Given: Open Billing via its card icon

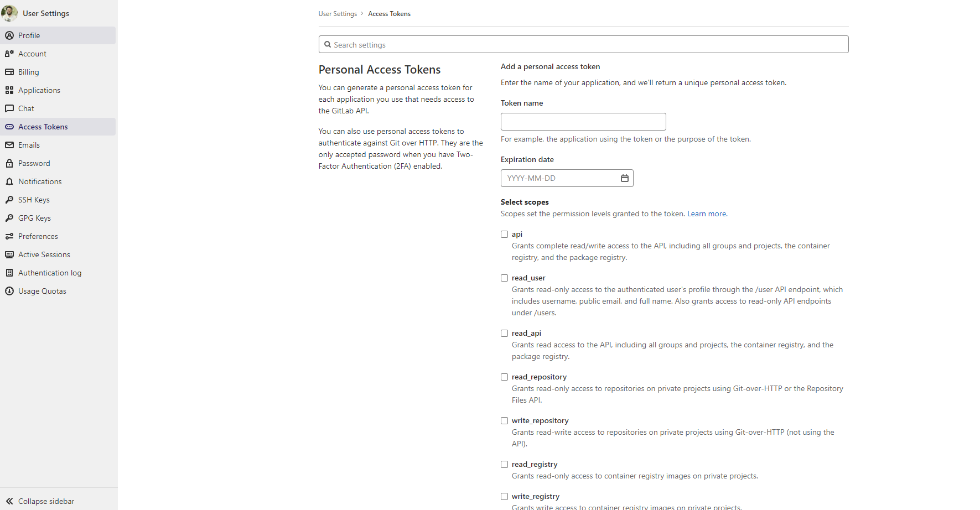Looking at the screenshot, I should [9, 72].
